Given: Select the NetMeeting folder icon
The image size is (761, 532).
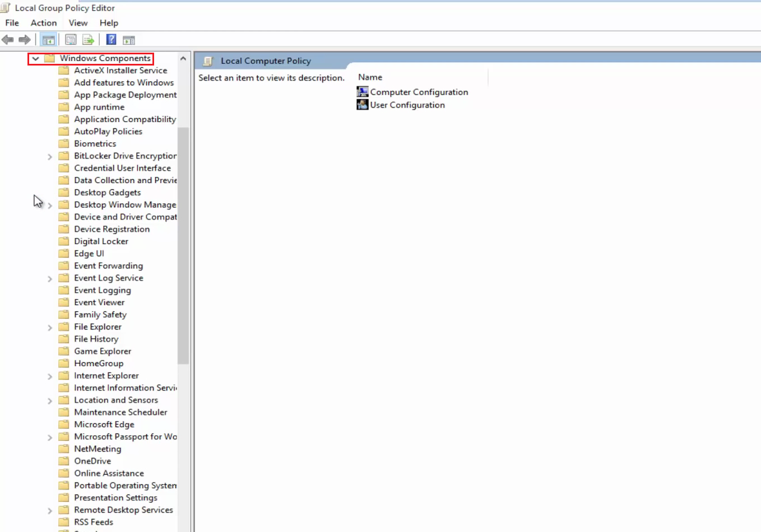Looking at the screenshot, I should click(64, 449).
